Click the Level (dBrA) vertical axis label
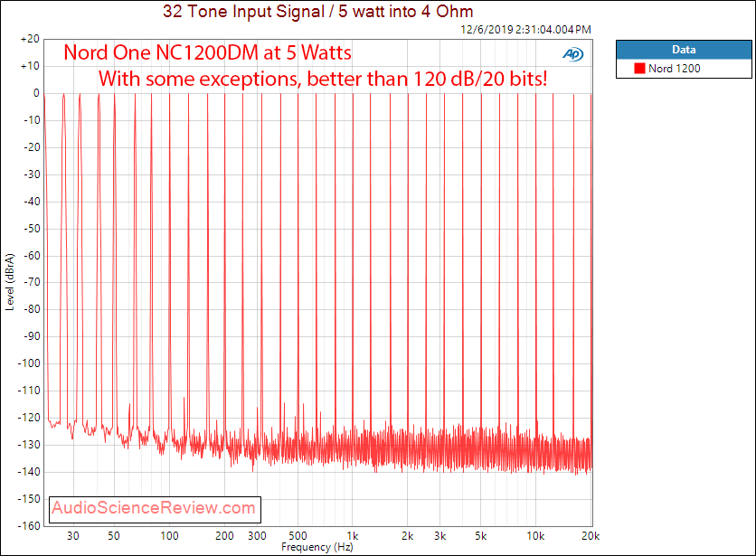The height and width of the screenshot is (556, 756). (x=10, y=282)
